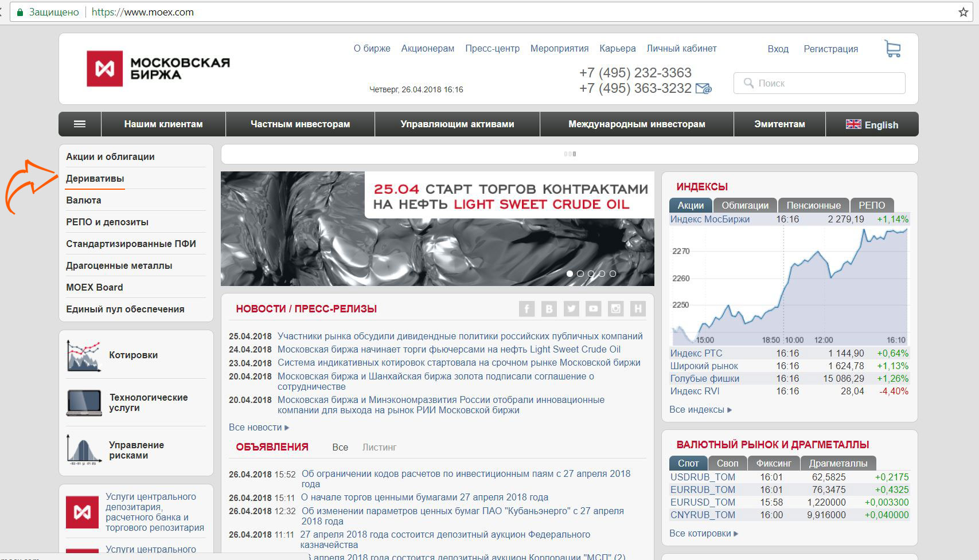Open news about фьючерсами на нефть Light Sweet

click(449, 350)
